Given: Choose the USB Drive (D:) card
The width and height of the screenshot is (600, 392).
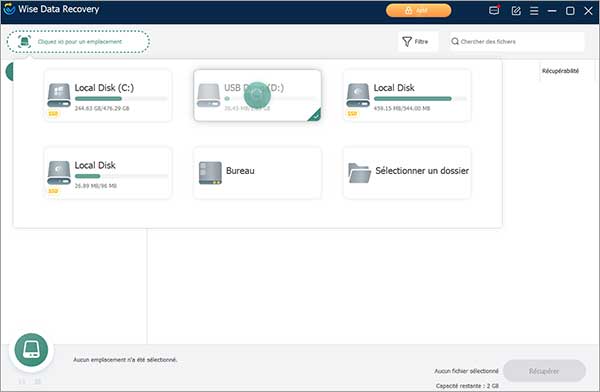Looking at the screenshot, I should tap(257, 96).
